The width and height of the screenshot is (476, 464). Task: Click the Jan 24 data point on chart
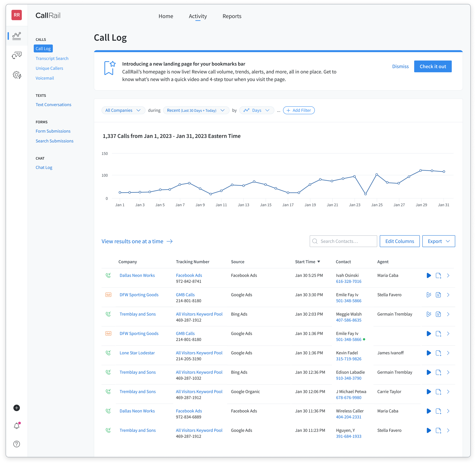click(365, 194)
